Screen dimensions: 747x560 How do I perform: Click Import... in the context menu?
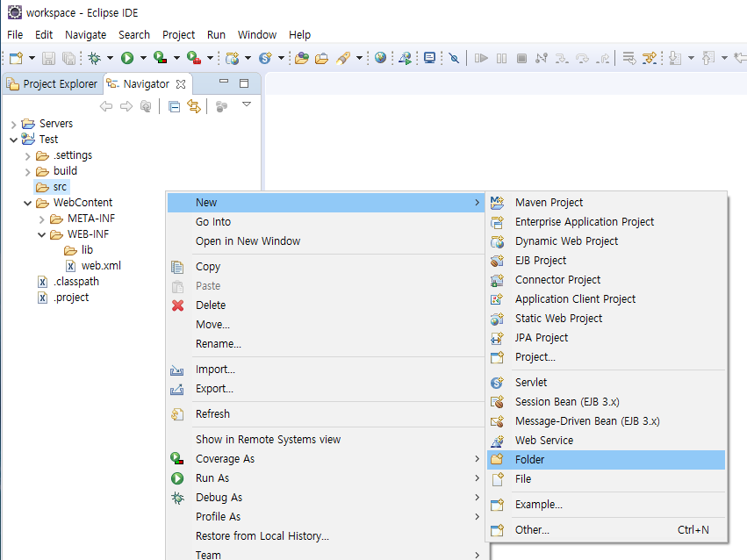coord(326,370)
